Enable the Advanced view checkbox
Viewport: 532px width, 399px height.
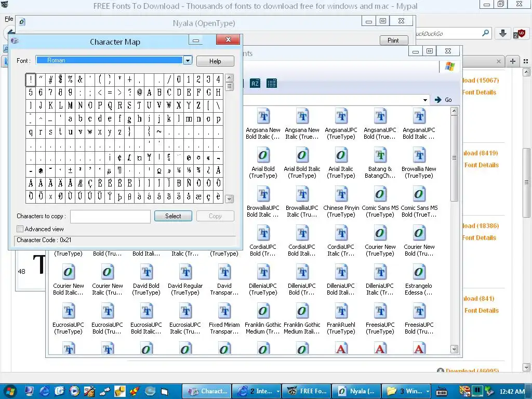(x=20, y=229)
